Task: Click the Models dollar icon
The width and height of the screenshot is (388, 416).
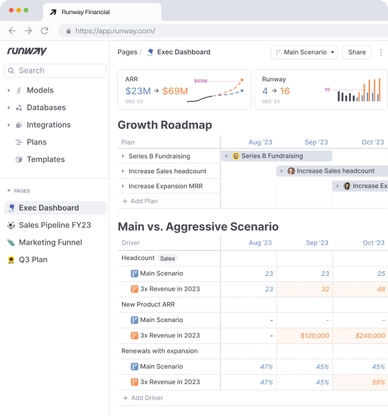Action: [x=19, y=90]
